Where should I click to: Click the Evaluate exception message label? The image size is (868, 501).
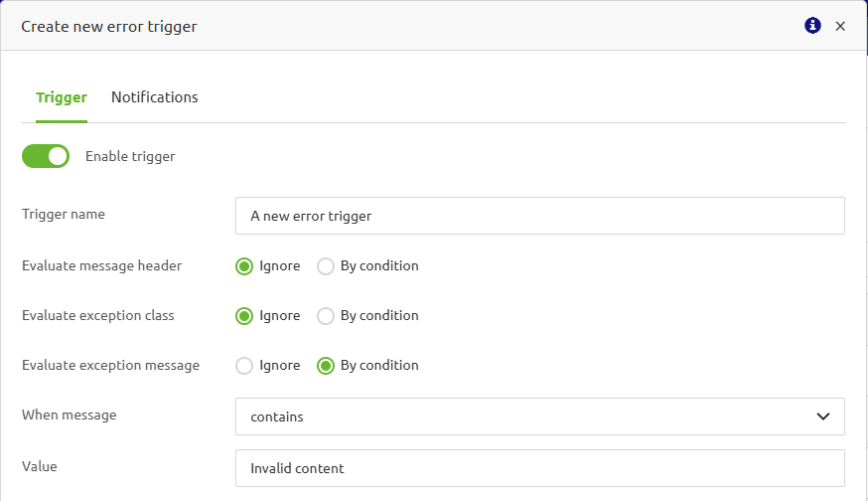click(x=110, y=365)
